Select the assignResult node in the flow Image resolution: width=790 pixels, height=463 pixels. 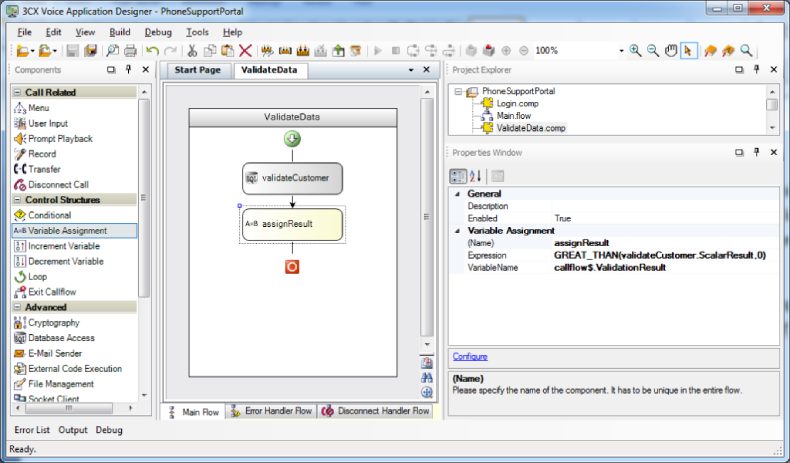292,224
